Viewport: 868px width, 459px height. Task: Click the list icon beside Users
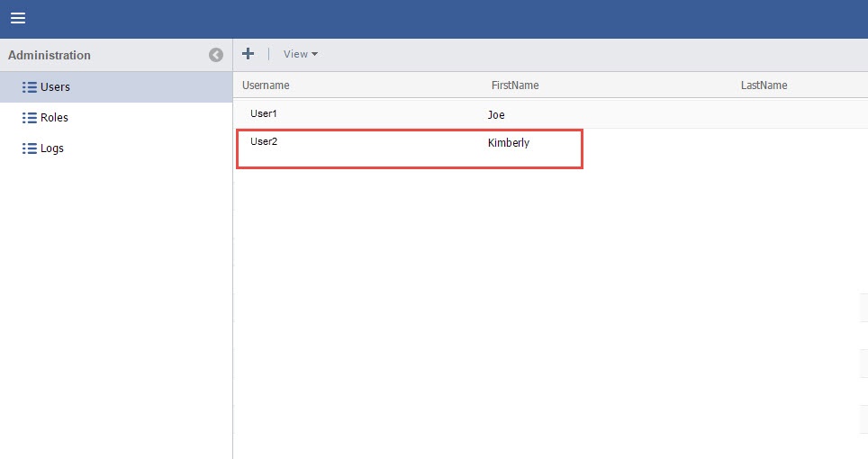point(29,87)
